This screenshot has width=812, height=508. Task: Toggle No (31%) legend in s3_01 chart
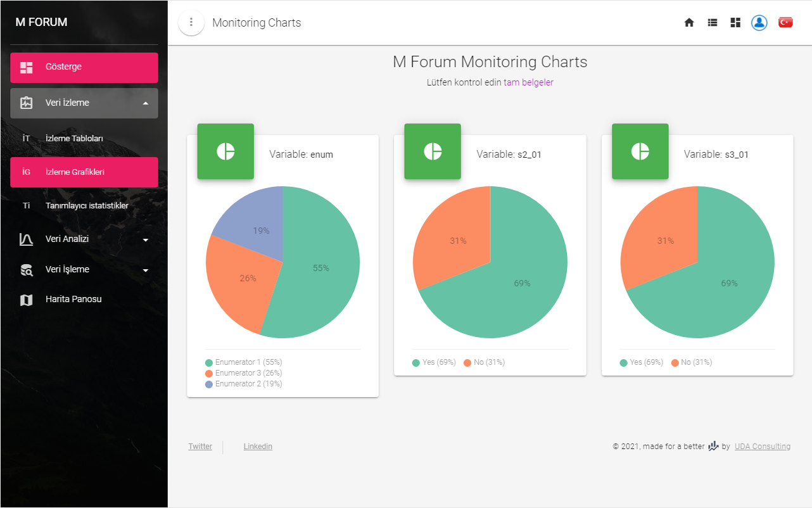click(x=692, y=362)
